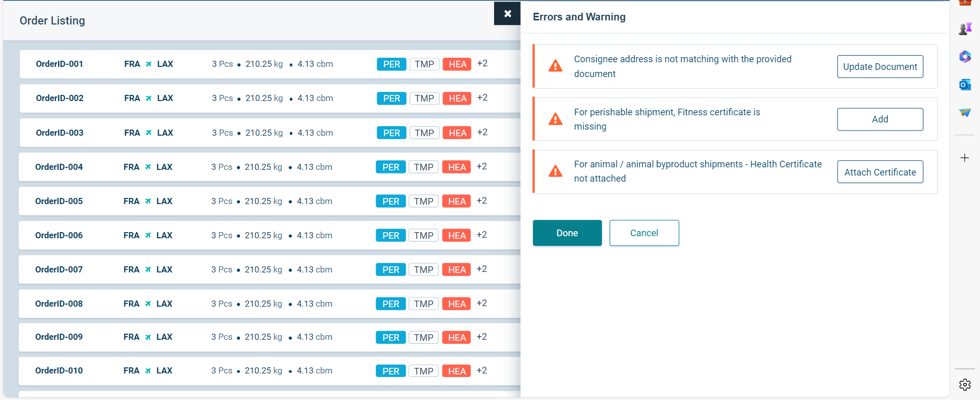Select the OrderID-008 label
Screen dimensions: 980x400
59,304
